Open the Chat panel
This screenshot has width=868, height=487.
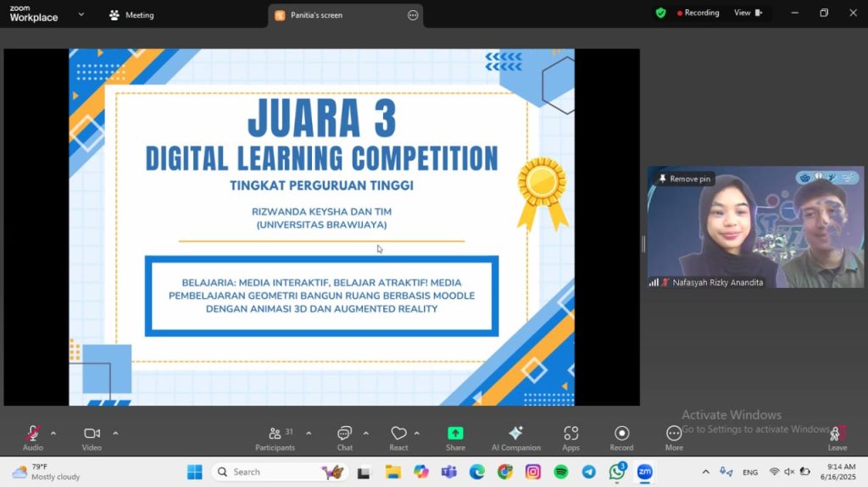(344, 434)
